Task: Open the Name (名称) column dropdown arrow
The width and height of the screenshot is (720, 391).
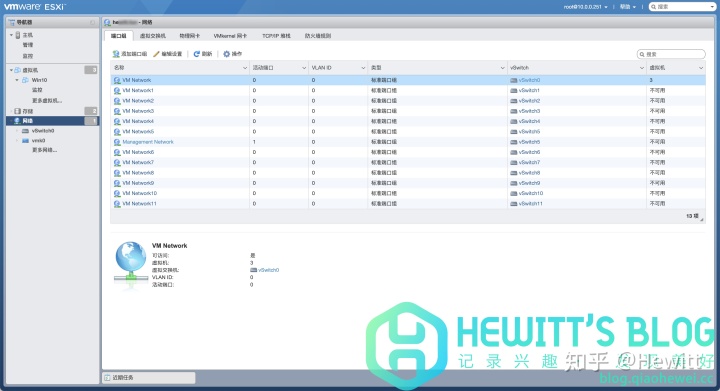Action: click(x=245, y=68)
